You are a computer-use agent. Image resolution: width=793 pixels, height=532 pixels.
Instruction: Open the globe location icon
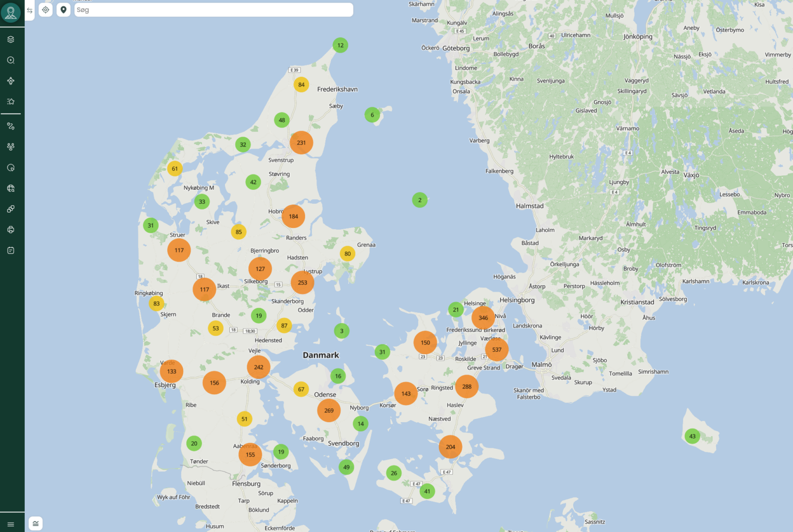pos(11,188)
